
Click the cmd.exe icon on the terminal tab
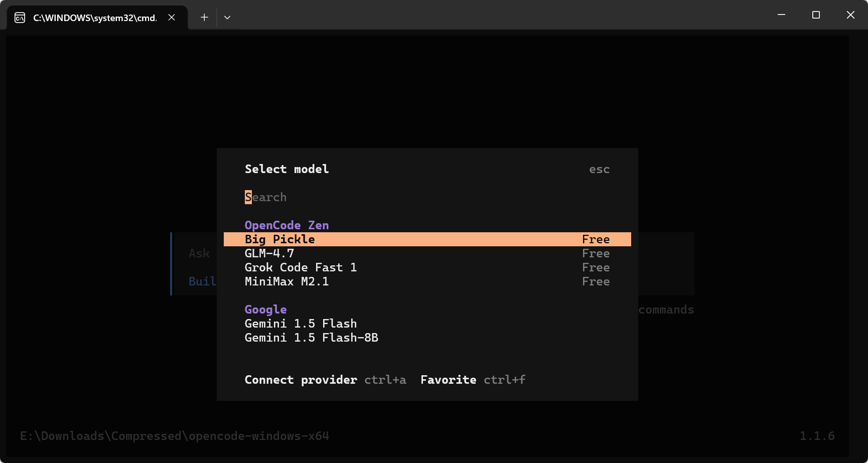pos(20,17)
